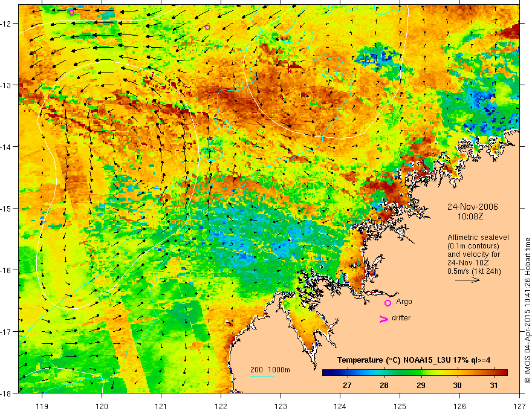This screenshot has width=532, height=411.
Task: Click the 30 value on temperature scale
Action: coord(458,385)
